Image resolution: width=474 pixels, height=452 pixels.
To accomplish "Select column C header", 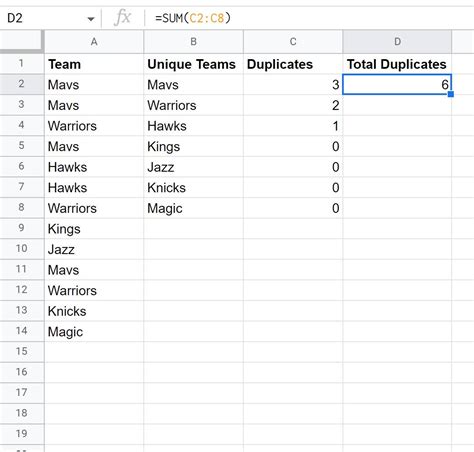I will point(293,42).
